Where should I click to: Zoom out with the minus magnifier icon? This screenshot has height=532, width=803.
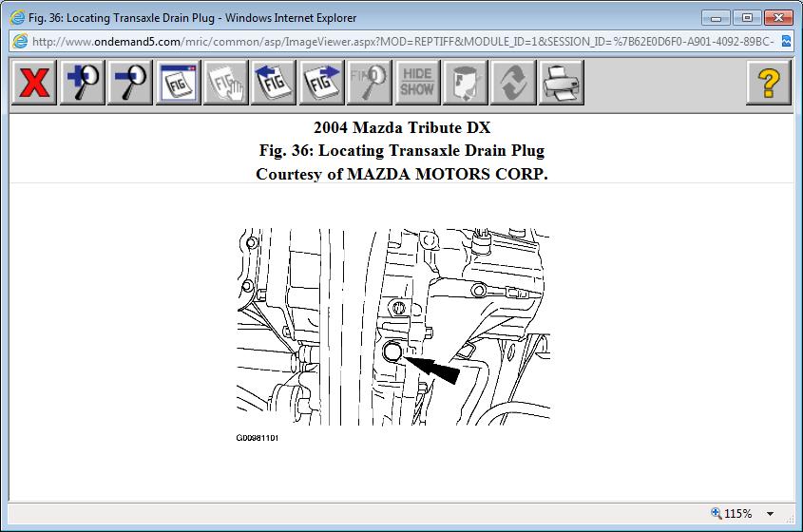130,83
